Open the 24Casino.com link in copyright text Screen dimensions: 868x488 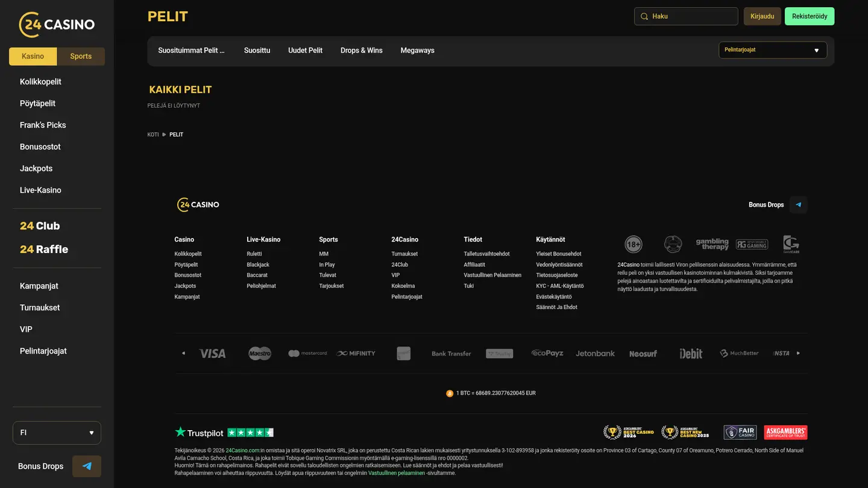(243, 451)
